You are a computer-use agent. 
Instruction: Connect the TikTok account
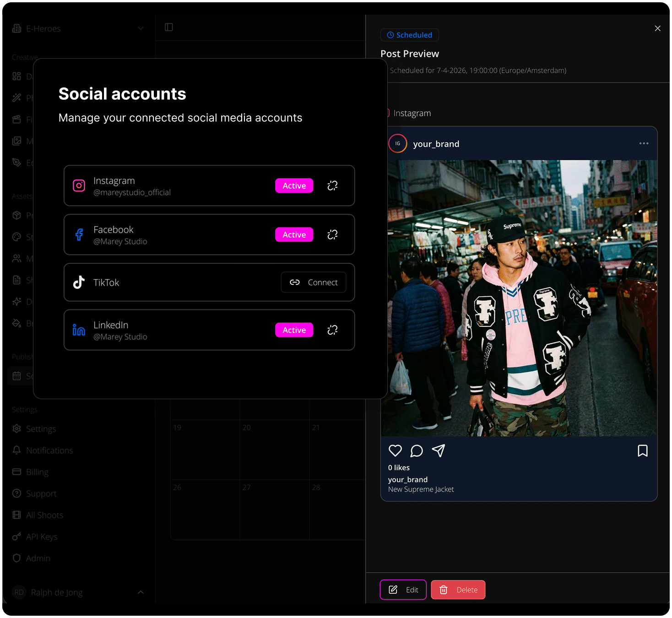tap(314, 282)
